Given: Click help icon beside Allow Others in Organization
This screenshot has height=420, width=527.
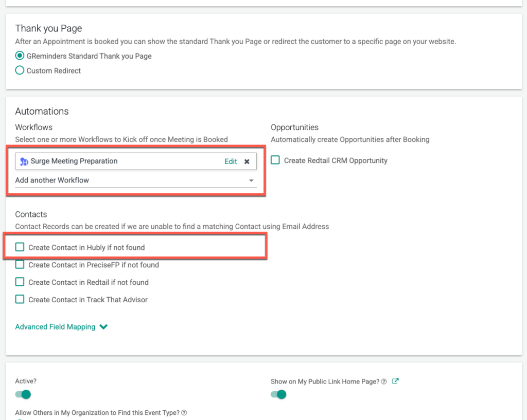Looking at the screenshot, I should click(x=184, y=413).
